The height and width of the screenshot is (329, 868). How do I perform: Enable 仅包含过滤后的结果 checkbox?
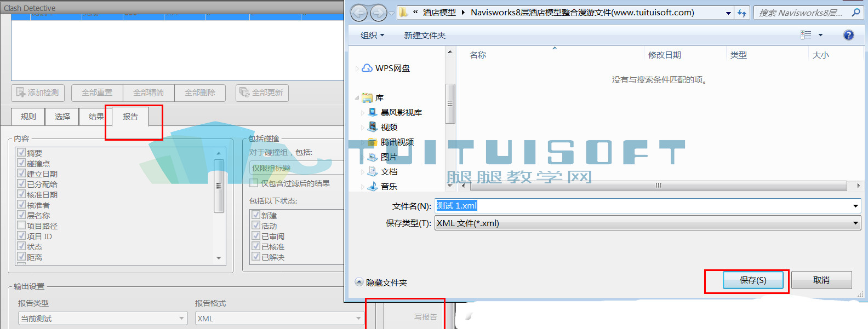pos(254,183)
